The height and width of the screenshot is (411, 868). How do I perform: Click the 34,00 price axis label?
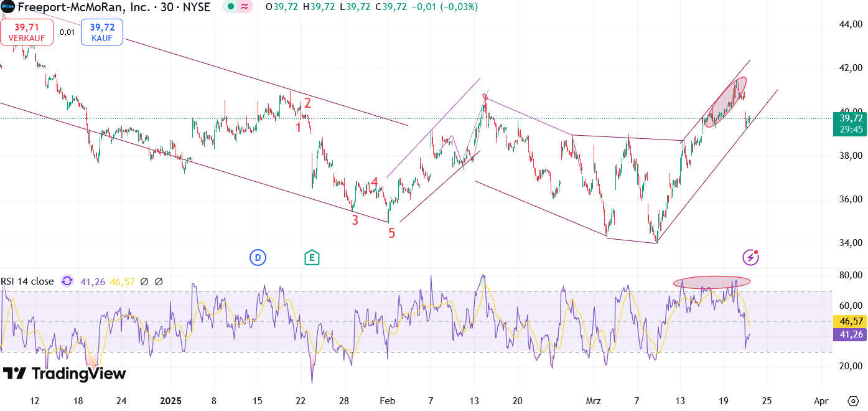(x=850, y=243)
